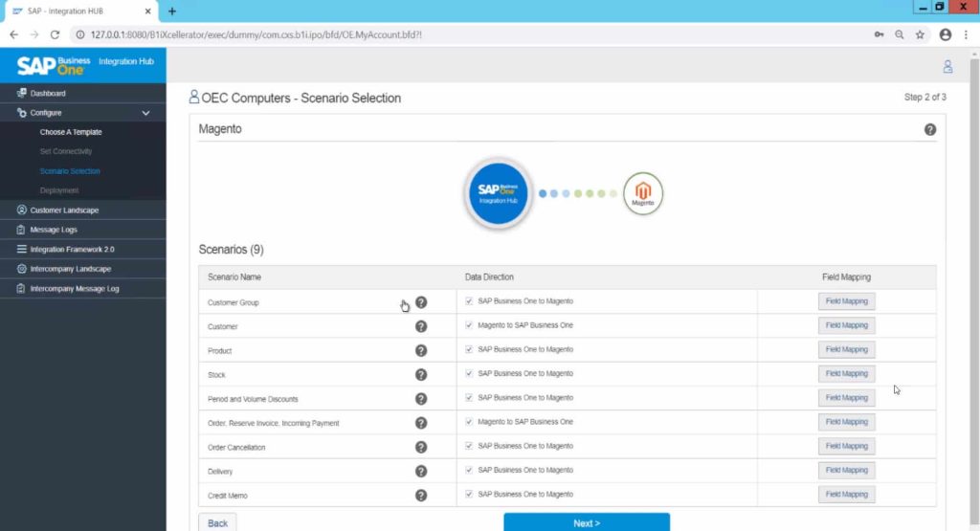Image resolution: width=980 pixels, height=531 pixels.
Task: Toggle Stock data direction checkbox
Action: point(469,373)
